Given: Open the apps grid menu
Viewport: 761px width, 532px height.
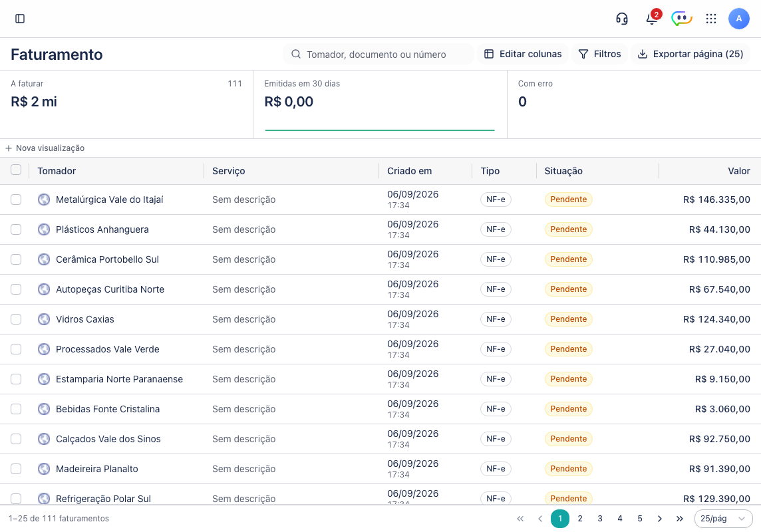Looking at the screenshot, I should (711, 19).
